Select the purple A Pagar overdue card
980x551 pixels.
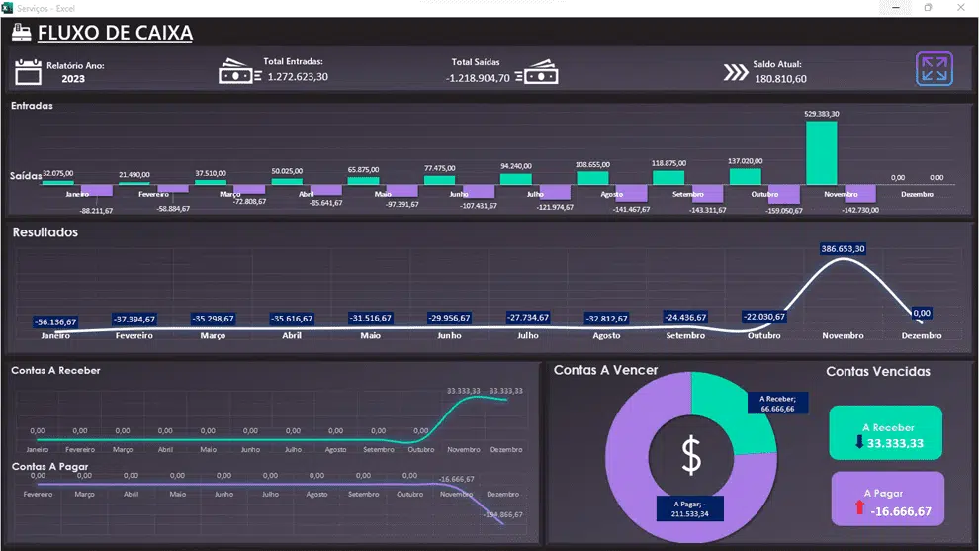coord(887,499)
